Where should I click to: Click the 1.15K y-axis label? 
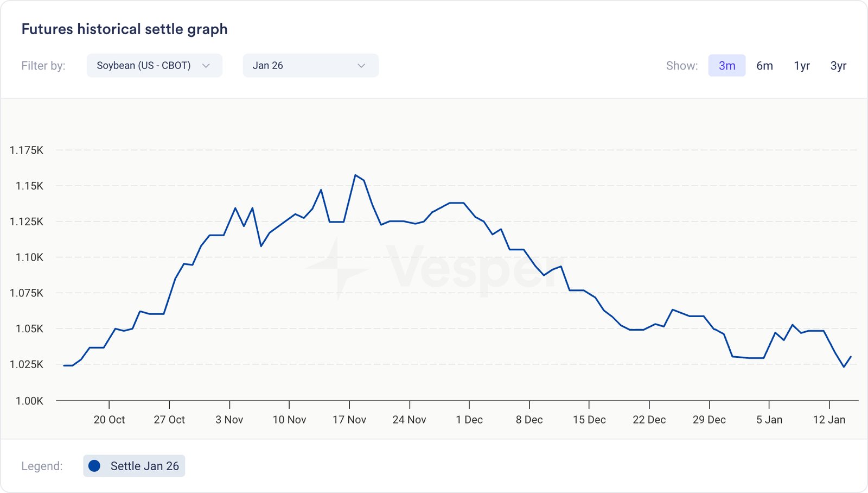pos(29,186)
